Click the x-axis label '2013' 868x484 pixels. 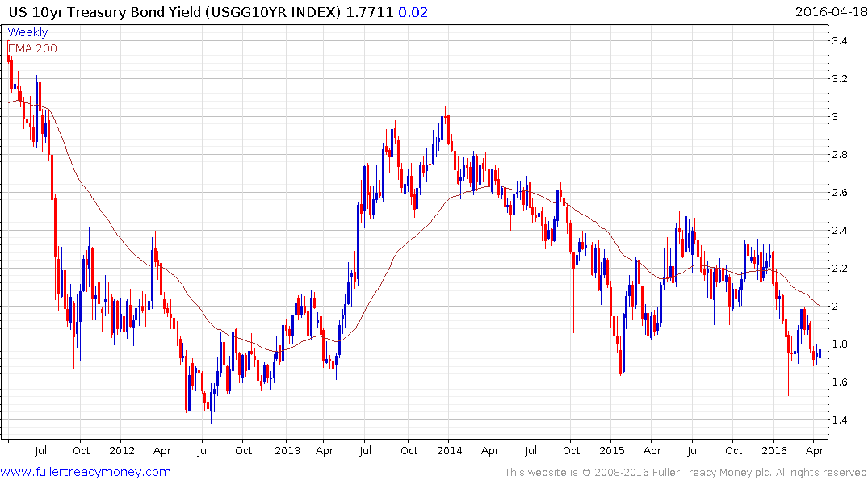tap(287, 450)
